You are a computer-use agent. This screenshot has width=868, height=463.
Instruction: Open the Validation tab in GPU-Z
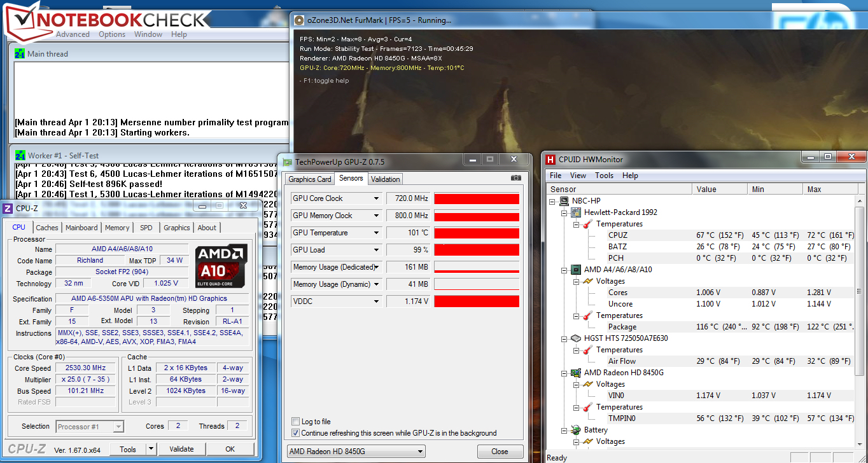(x=386, y=179)
